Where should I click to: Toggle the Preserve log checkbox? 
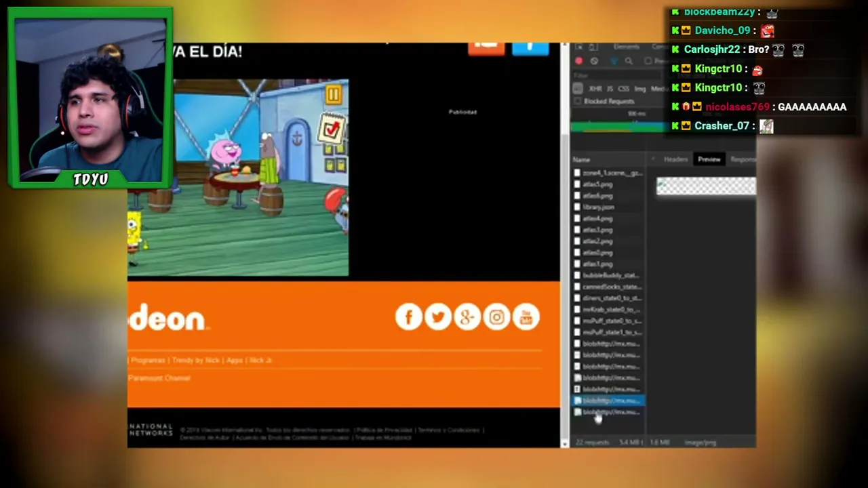[648, 61]
